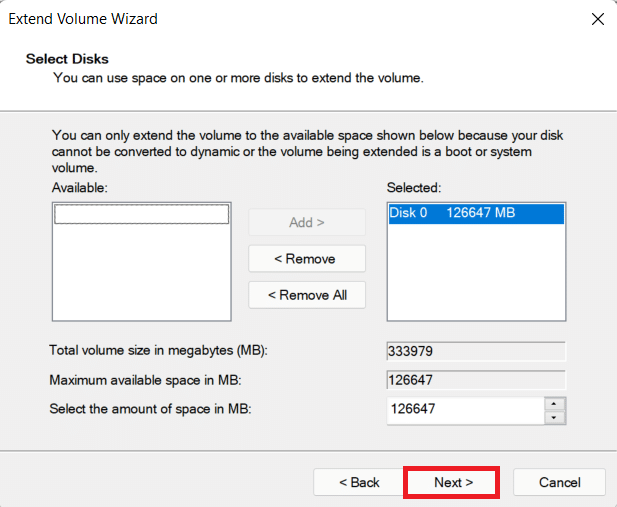
Task: Click the "Available:" label
Action: click(78, 187)
